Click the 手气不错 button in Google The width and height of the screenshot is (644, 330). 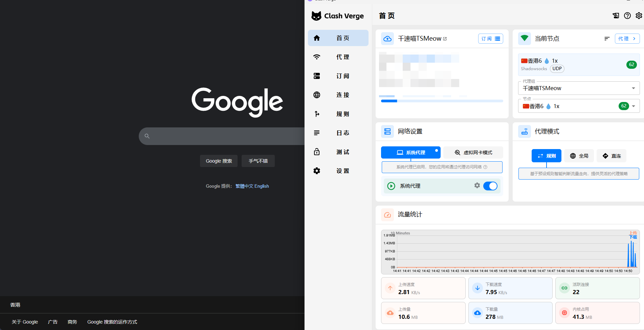pos(258,161)
